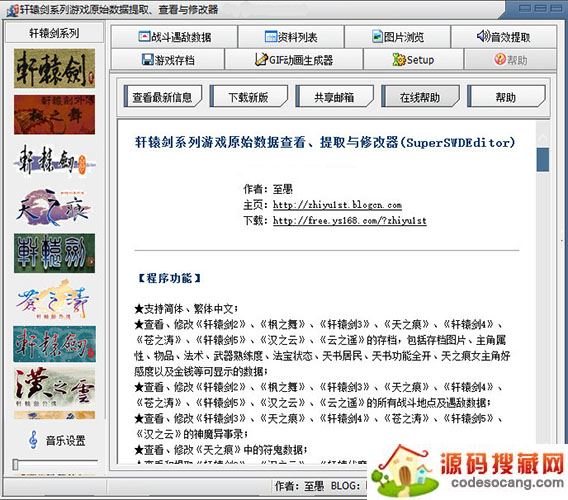This screenshot has width=568, height=500.
Task: Click the GIF动画生成器 pencil icon
Action: click(261, 59)
